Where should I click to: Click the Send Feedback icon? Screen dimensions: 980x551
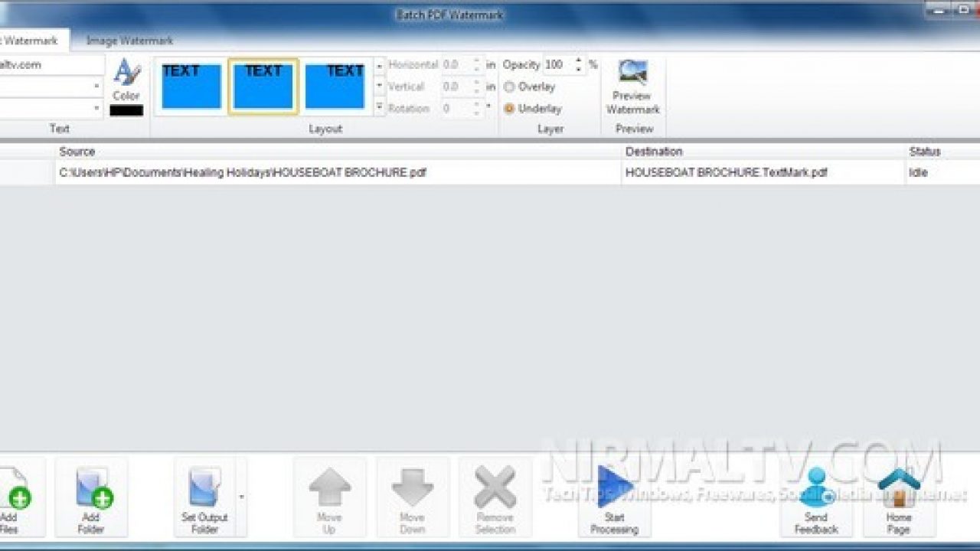click(x=816, y=487)
